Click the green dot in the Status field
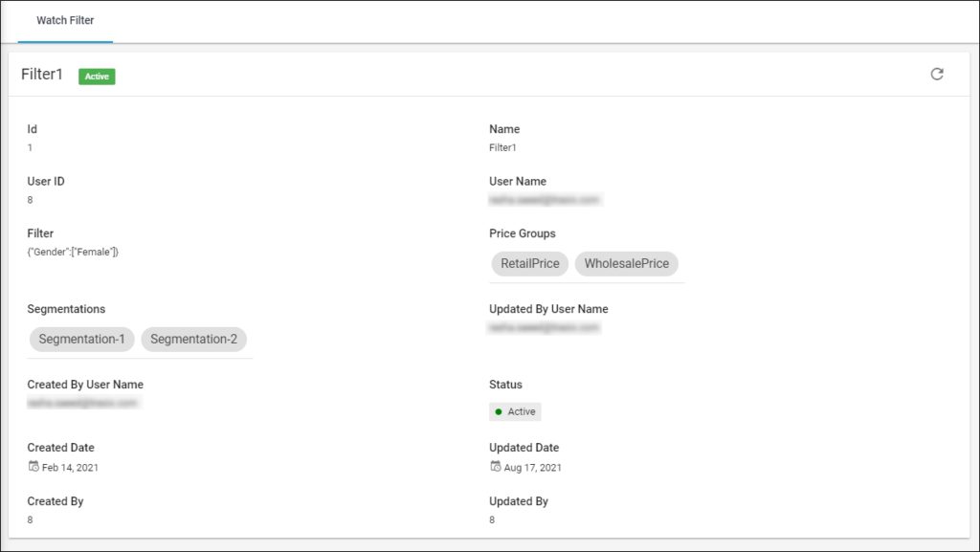 [499, 412]
